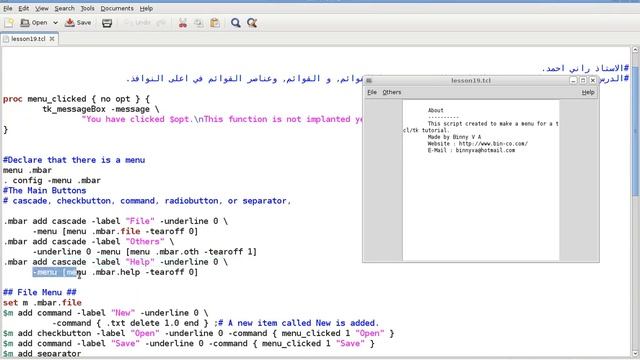Click '#The Main Buttons' comment
The width and height of the screenshot is (640, 360).
tap(44, 191)
